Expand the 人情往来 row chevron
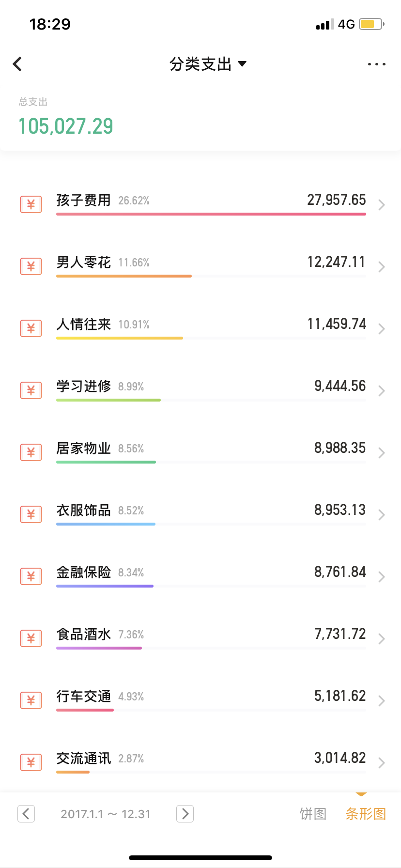401x868 pixels. [382, 329]
